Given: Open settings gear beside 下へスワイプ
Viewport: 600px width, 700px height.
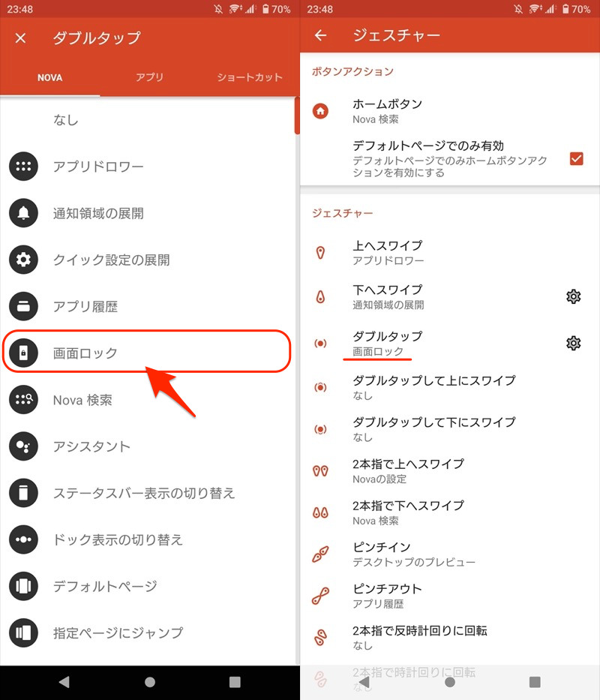Looking at the screenshot, I should tap(574, 297).
